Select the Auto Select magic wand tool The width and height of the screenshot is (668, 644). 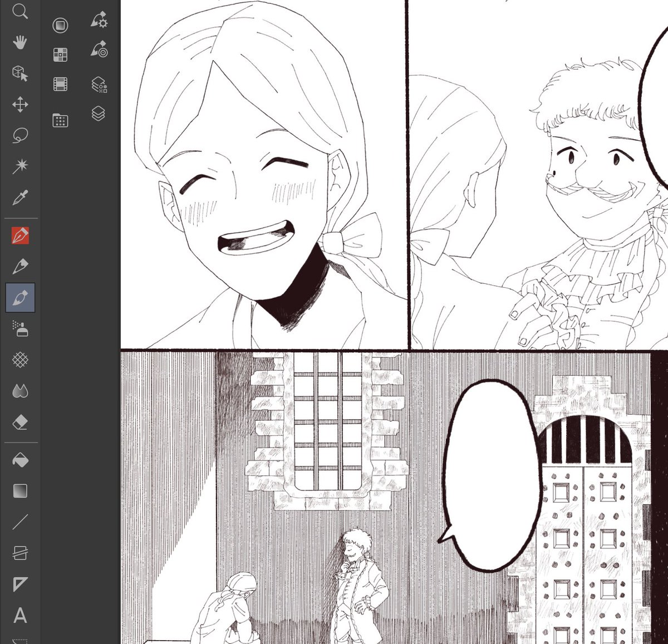tap(20, 166)
